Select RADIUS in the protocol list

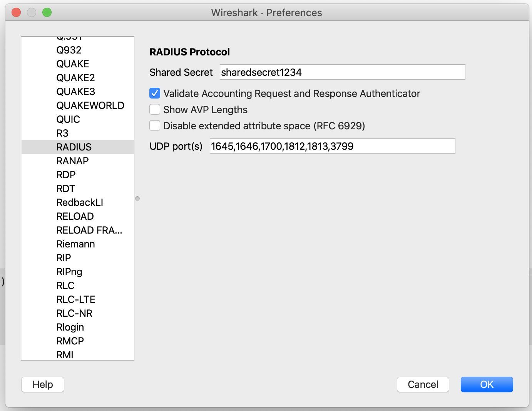point(74,147)
